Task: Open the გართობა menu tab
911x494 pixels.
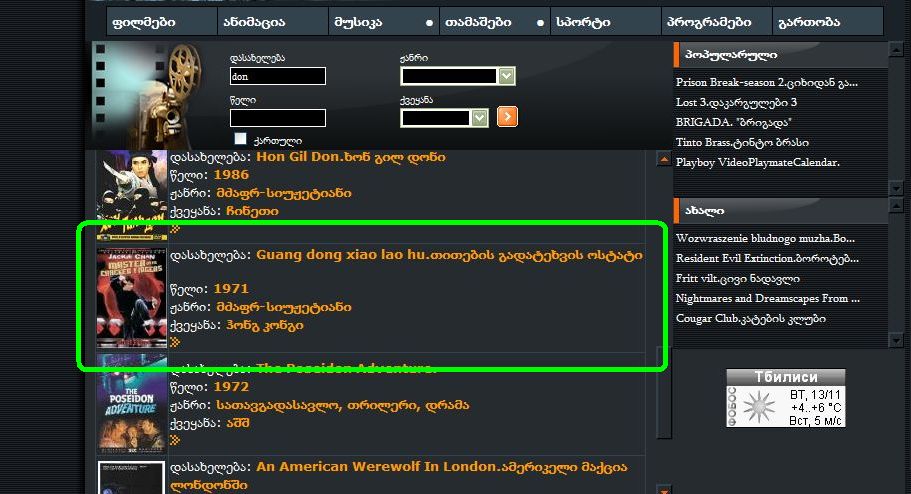Action: pyautogui.click(x=828, y=22)
